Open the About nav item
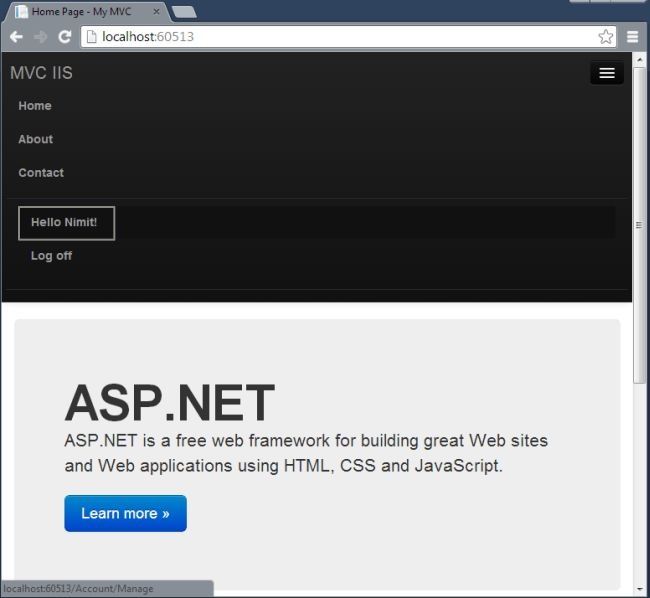 36,139
